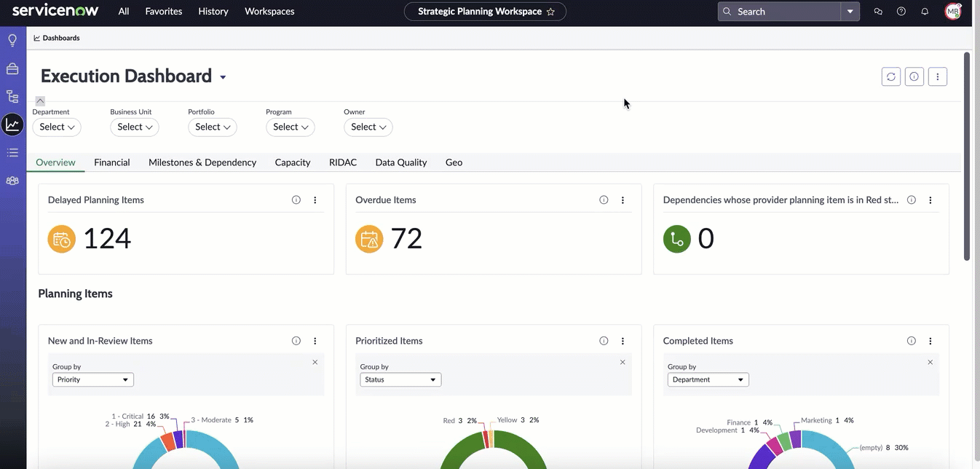The width and height of the screenshot is (980, 469).
Task: Open the team people icon in sidebar
Action: (x=12, y=181)
